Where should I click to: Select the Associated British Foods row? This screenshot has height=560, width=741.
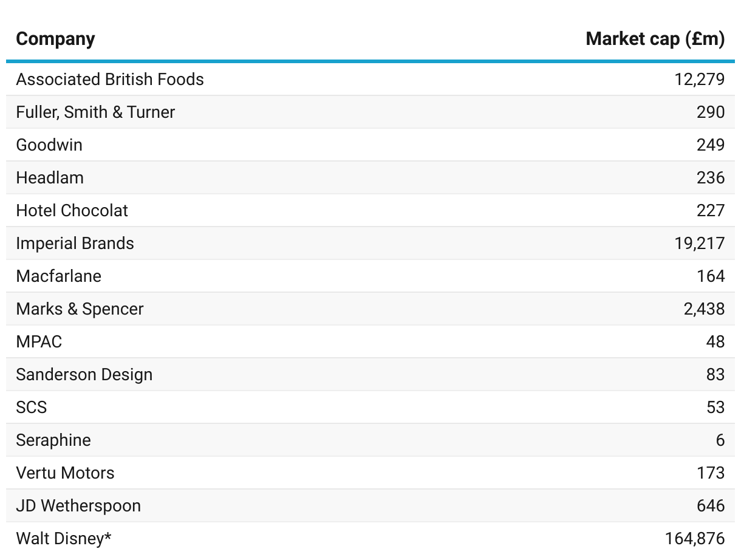pyautogui.click(x=370, y=79)
